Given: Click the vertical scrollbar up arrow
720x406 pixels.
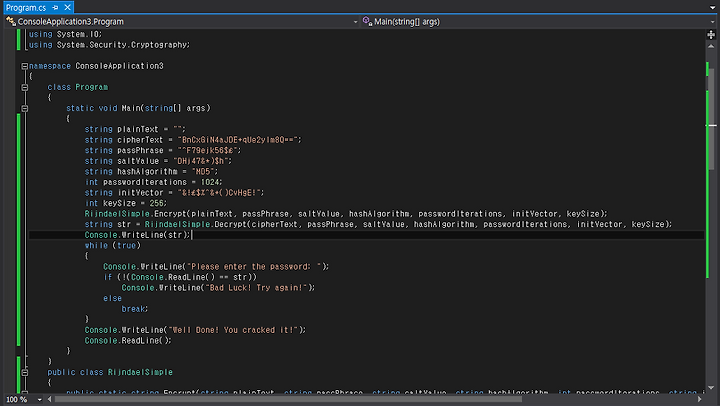Looking at the screenshot, I should click(711, 46).
